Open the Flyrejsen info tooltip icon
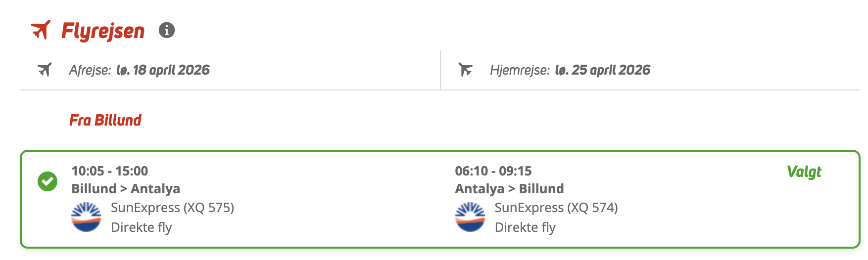 point(167,30)
